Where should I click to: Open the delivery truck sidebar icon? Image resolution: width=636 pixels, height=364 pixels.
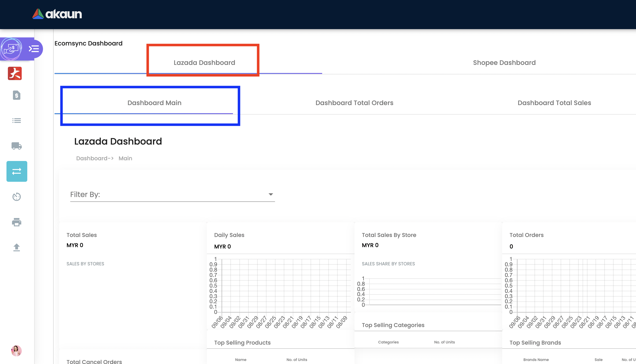click(x=16, y=146)
